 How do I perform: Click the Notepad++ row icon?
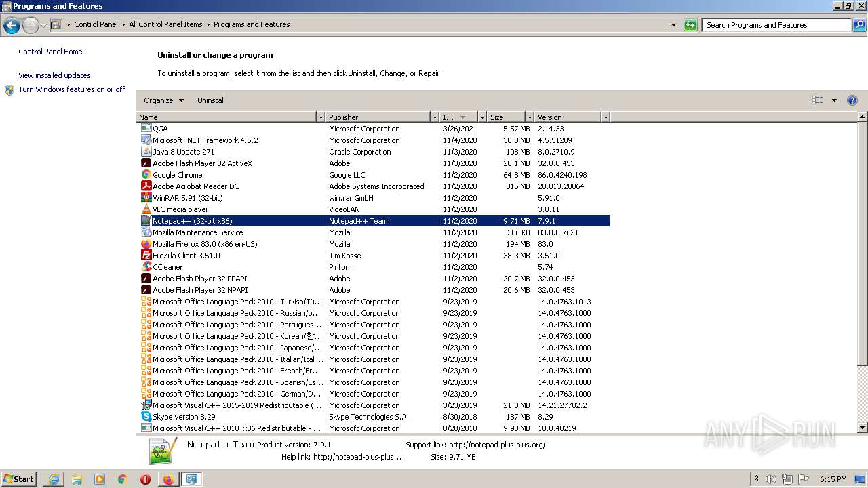(146, 221)
